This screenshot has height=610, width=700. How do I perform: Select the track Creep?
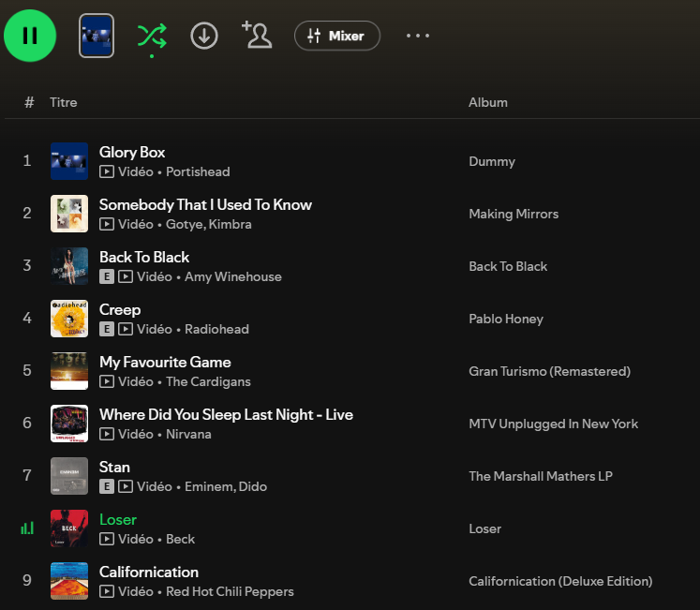click(120, 309)
